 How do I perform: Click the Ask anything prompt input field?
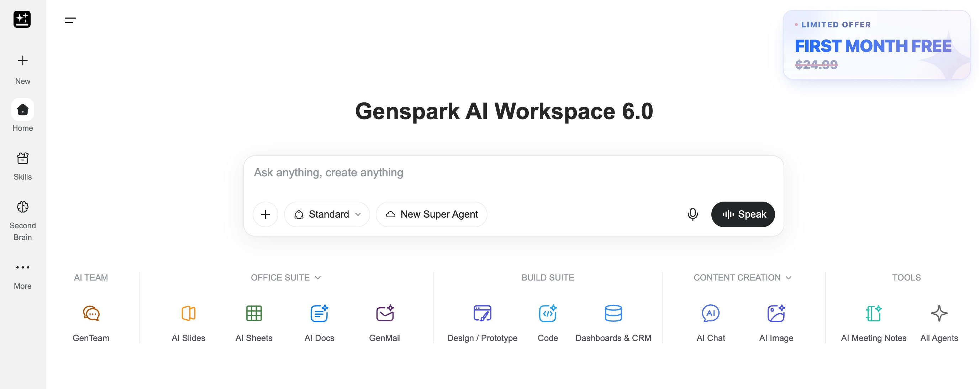(x=513, y=173)
